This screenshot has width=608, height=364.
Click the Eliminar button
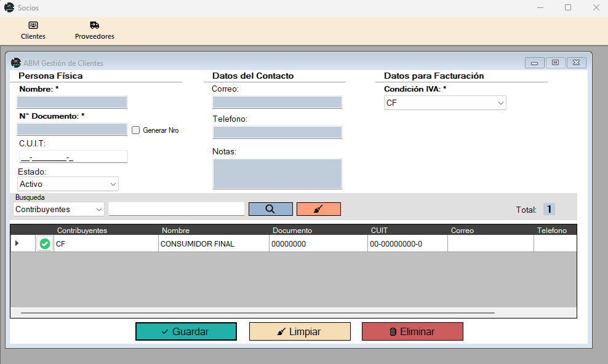click(412, 331)
